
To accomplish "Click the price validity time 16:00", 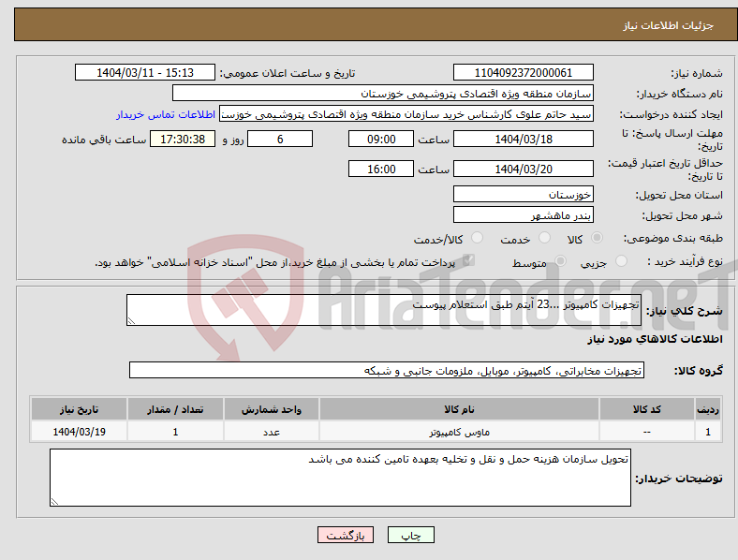I will tap(381, 169).
